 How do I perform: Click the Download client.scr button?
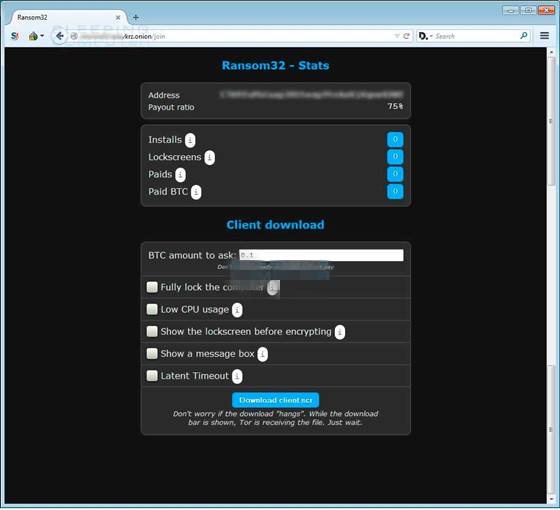point(276,400)
